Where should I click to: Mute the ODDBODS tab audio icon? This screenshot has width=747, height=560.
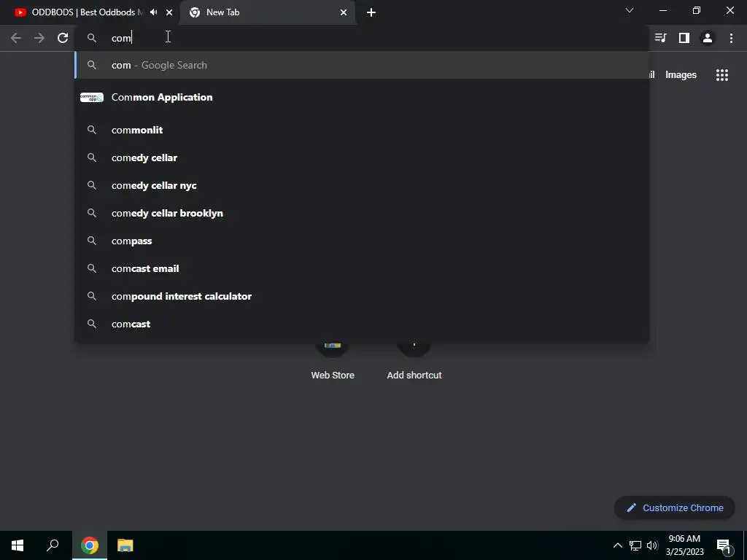coord(153,12)
